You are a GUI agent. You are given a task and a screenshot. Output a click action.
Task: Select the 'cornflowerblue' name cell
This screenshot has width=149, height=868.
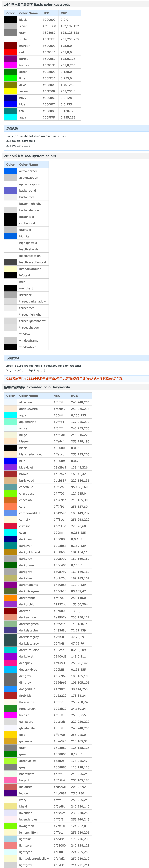pyautogui.click(x=34, y=513)
